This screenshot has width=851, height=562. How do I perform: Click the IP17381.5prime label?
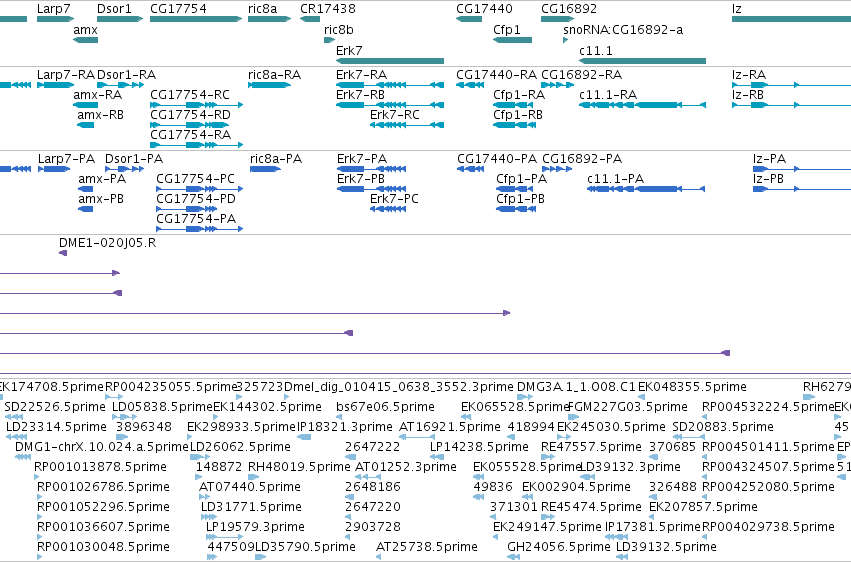pyautogui.click(x=653, y=527)
